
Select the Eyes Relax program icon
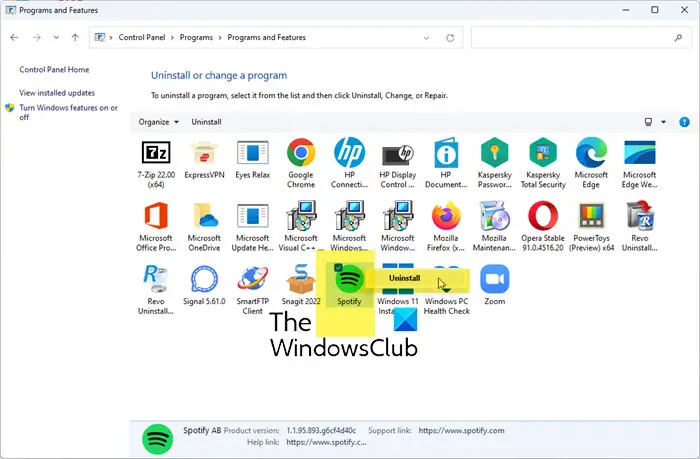[253, 153]
